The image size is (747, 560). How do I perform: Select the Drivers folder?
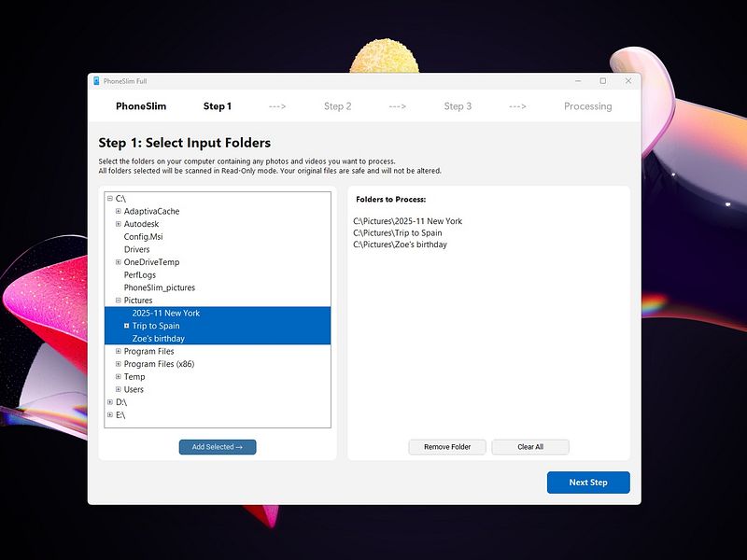coord(136,249)
